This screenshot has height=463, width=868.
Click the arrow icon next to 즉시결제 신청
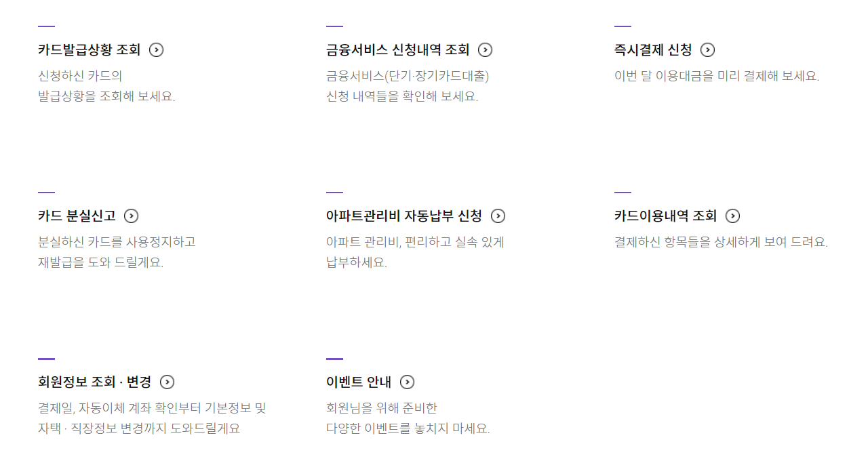709,49
